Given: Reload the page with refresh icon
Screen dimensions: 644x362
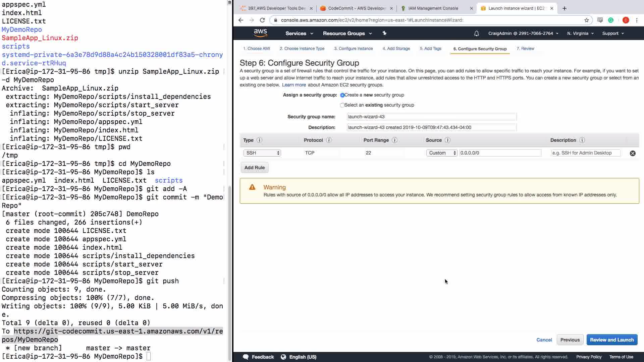Looking at the screenshot, I should click(262, 20).
